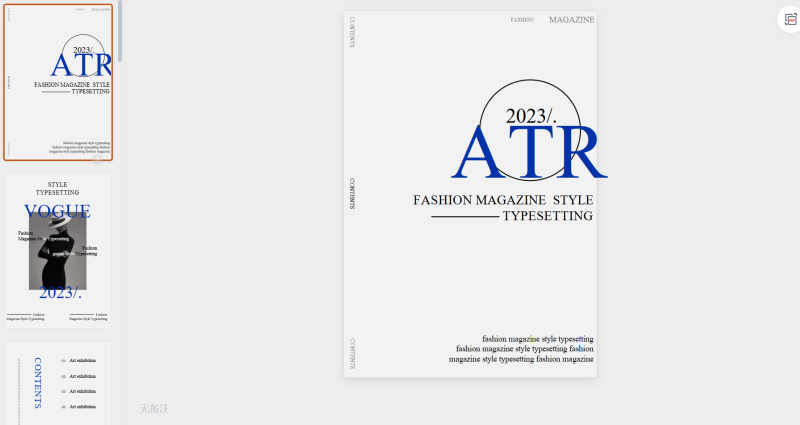Open the VOGUE slide thumbnail
800x425 pixels.
(x=58, y=251)
